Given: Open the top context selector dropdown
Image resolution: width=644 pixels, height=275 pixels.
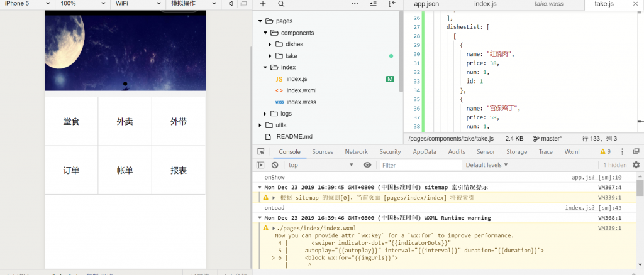Looking at the screenshot, I should pyautogui.click(x=321, y=164).
